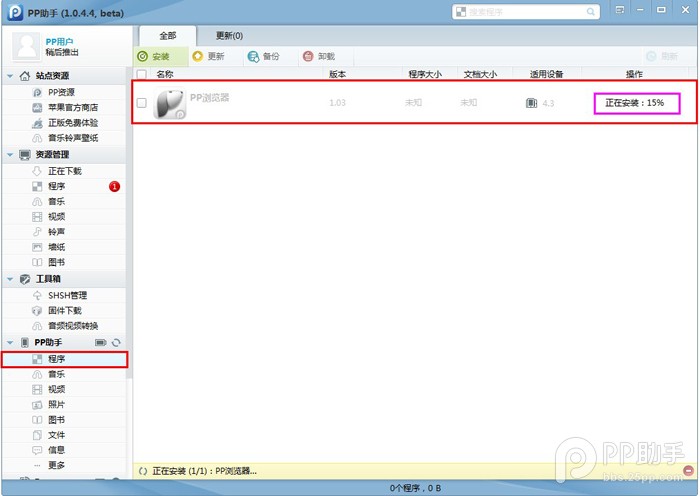Image resolution: width=700 pixels, height=496 pixels.
Task: Open 苹果官方商店 in sidebar
Action: point(64,108)
